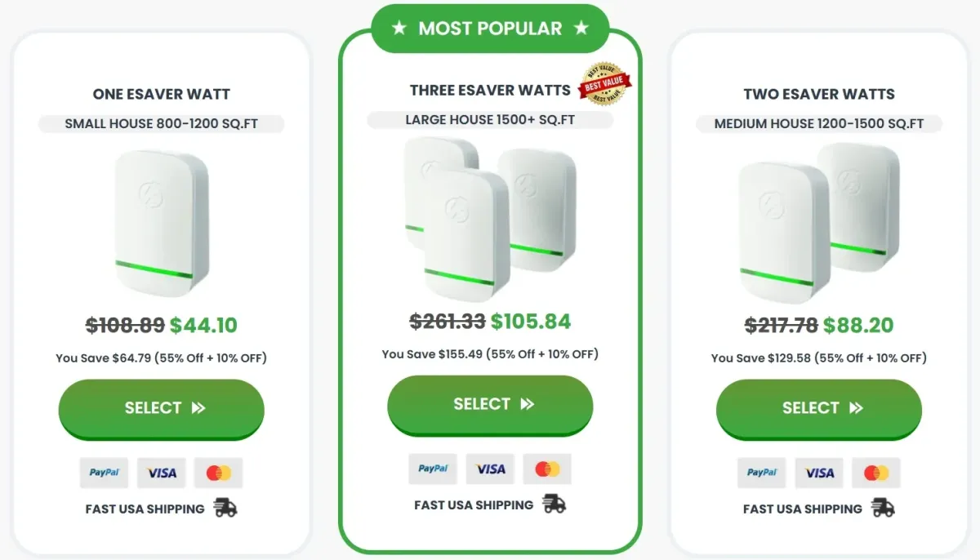Select the PayPal payment icon under Three eSaver Watts
The image size is (980, 560).
pyautogui.click(x=432, y=469)
